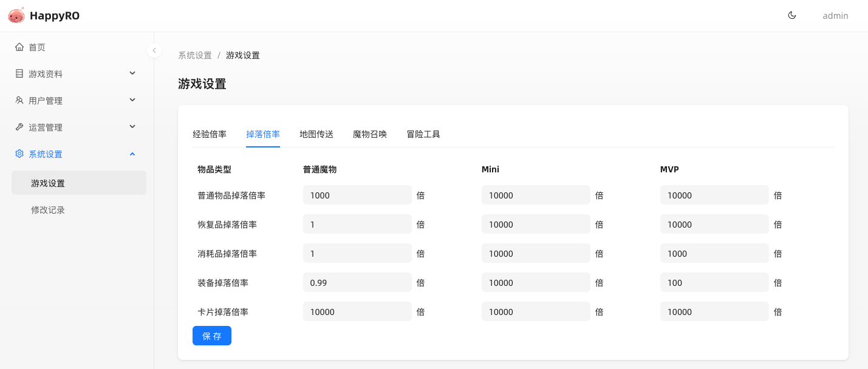The image size is (868, 369).
Task: Click the Mini column header
Action: click(490, 169)
